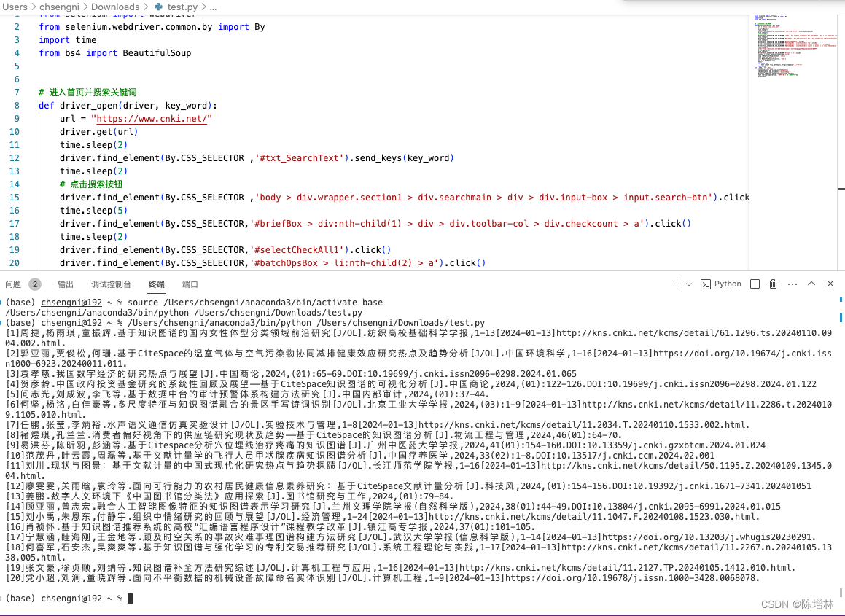Click the '# 点击搜索按钮' comment
This screenshot has width=845, height=616.
click(x=91, y=184)
